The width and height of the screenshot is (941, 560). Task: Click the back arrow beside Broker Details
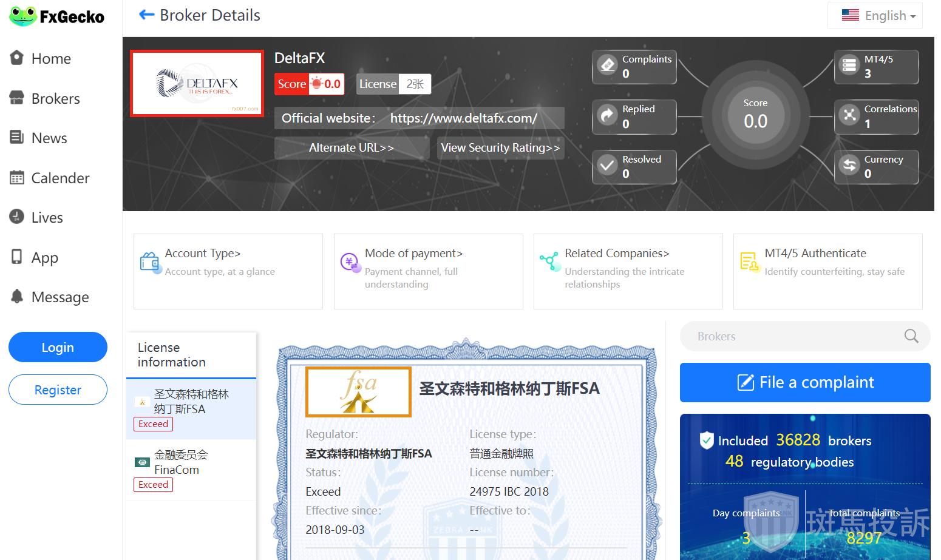(x=146, y=15)
